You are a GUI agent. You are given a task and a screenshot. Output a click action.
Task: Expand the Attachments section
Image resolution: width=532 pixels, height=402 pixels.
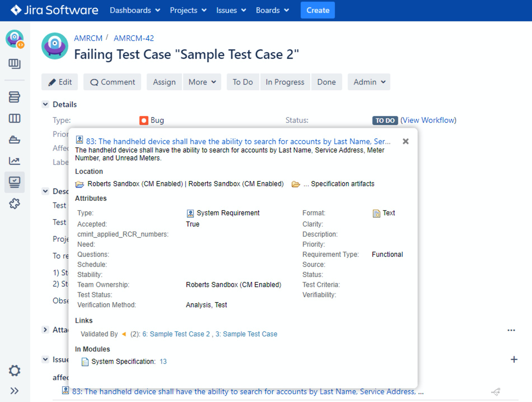pyautogui.click(x=45, y=330)
